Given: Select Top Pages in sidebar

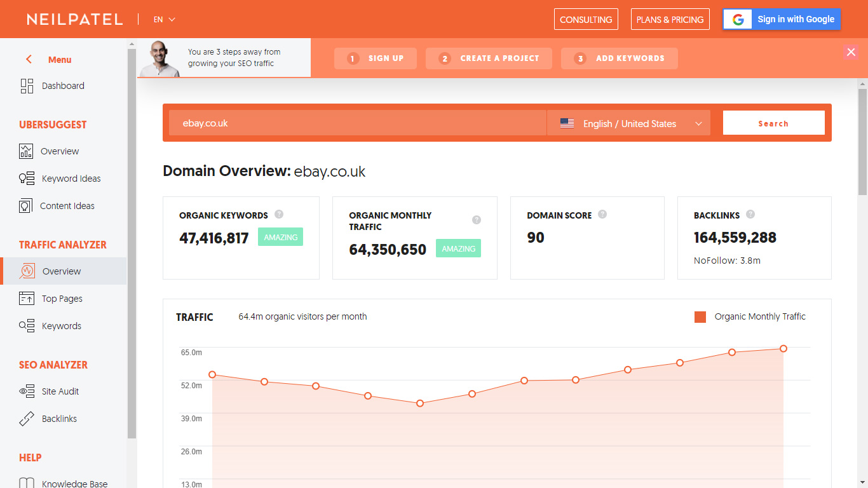Looking at the screenshot, I should coord(62,299).
